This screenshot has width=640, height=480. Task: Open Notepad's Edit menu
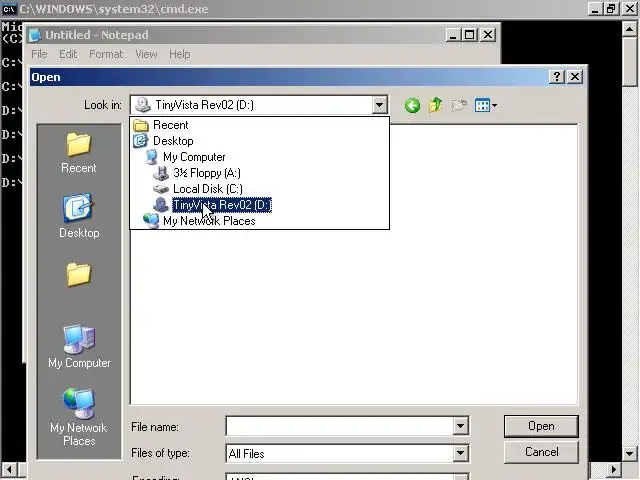pos(68,54)
